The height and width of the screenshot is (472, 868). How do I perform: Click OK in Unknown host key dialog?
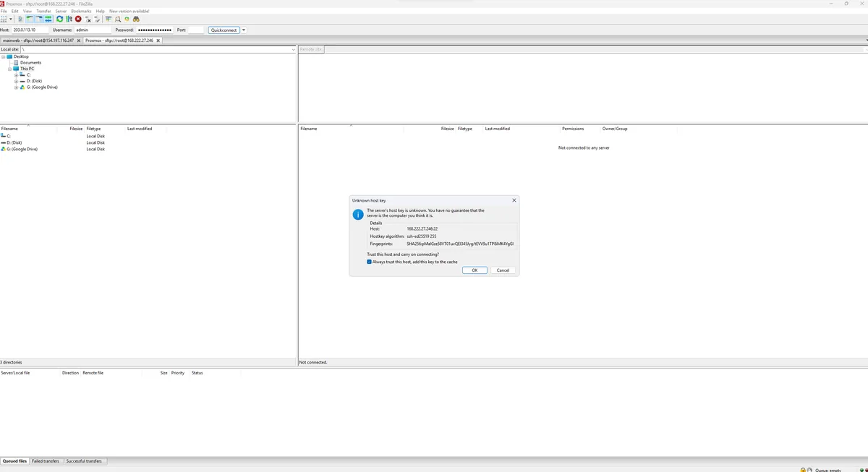click(x=475, y=270)
